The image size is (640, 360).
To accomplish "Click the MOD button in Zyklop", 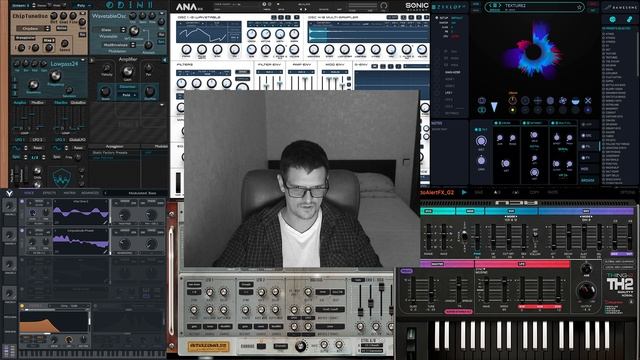I will [584, 169].
